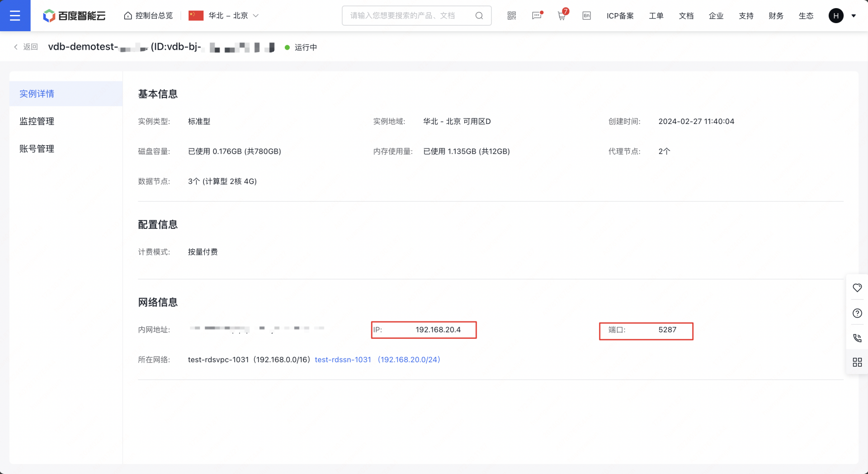Click the H user avatar

836,16
